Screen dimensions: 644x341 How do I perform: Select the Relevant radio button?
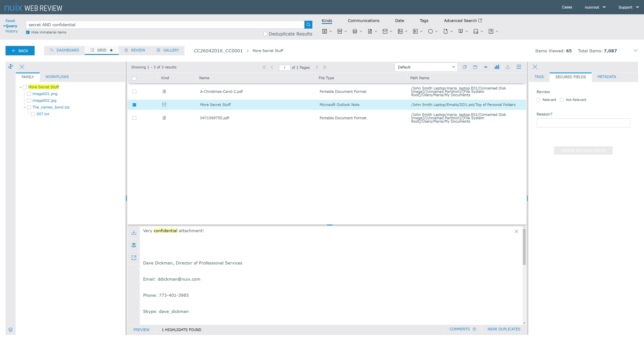(538, 100)
